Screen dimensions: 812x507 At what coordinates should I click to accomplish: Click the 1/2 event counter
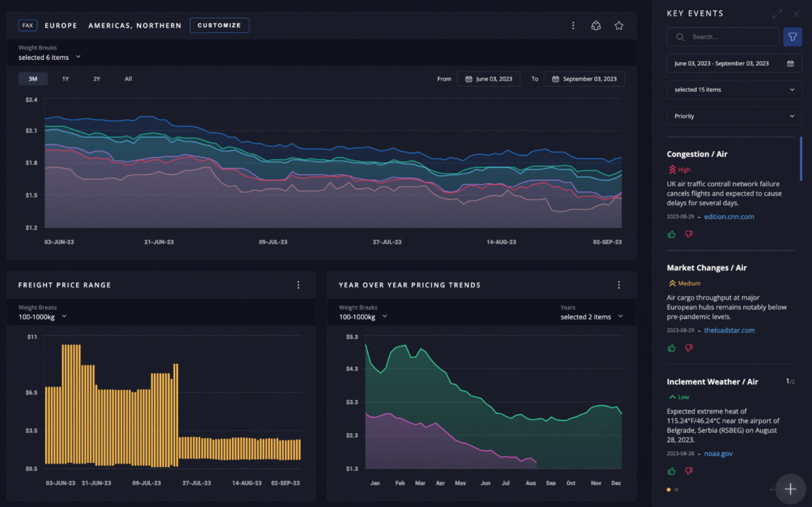pyautogui.click(x=790, y=381)
